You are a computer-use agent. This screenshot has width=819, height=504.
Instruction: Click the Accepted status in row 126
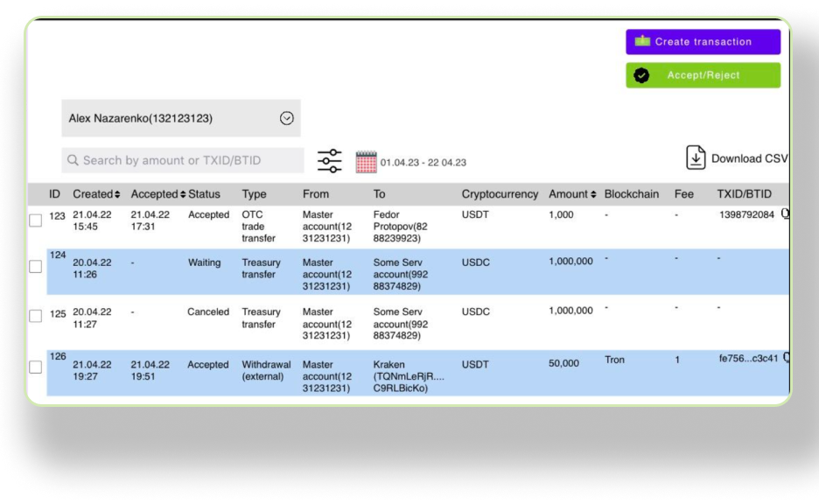click(208, 364)
